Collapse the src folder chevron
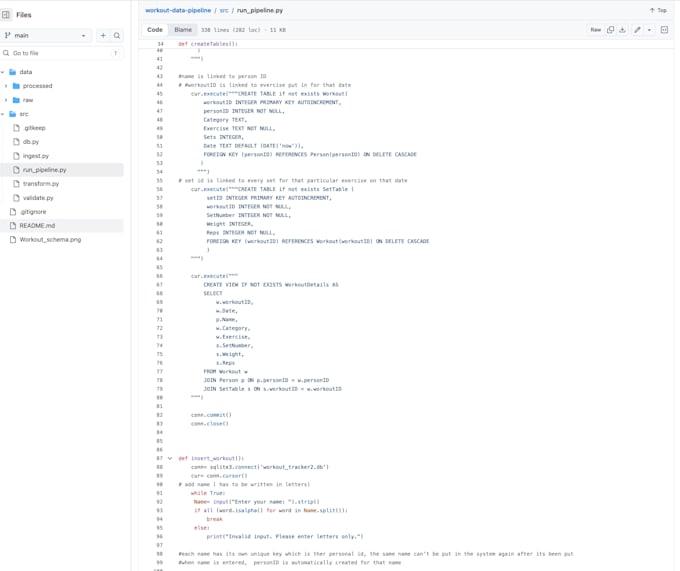 point(3,114)
